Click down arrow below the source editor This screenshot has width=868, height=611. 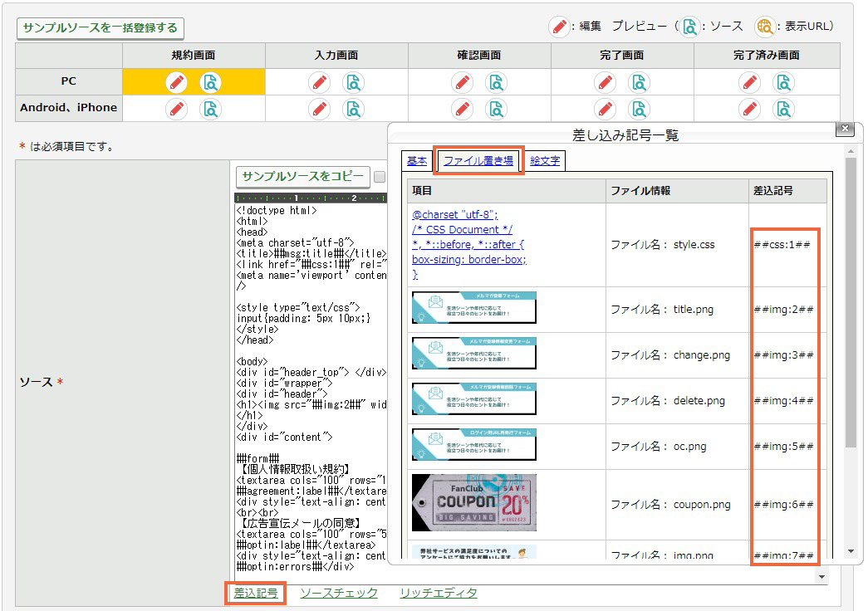click(x=822, y=577)
